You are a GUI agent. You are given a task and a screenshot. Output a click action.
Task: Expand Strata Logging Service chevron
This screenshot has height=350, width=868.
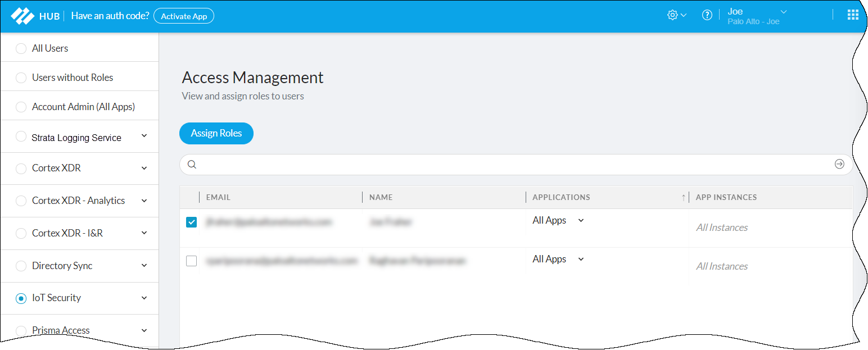click(144, 136)
